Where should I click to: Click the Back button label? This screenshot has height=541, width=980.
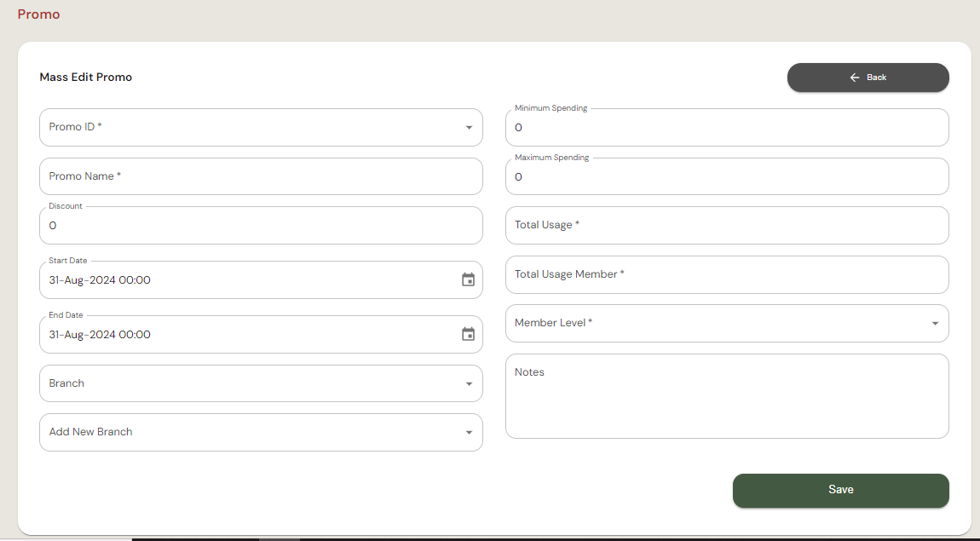click(x=876, y=78)
